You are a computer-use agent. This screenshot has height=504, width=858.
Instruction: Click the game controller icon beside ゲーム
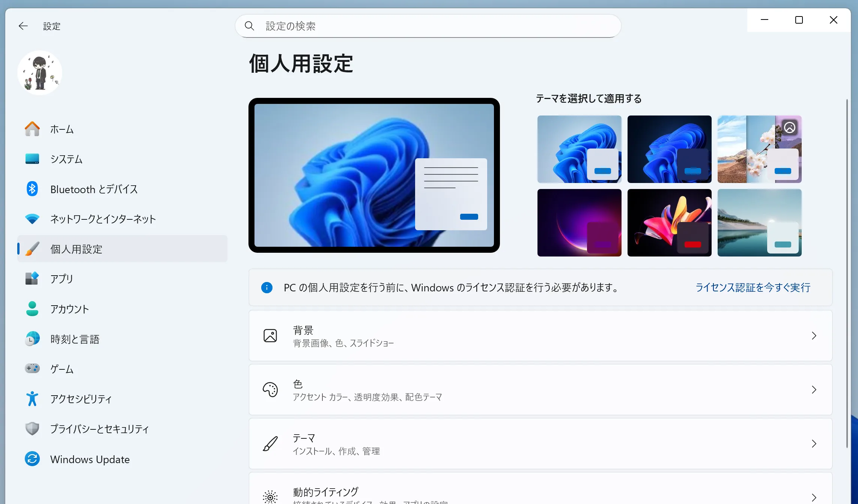[x=32, y=369]
